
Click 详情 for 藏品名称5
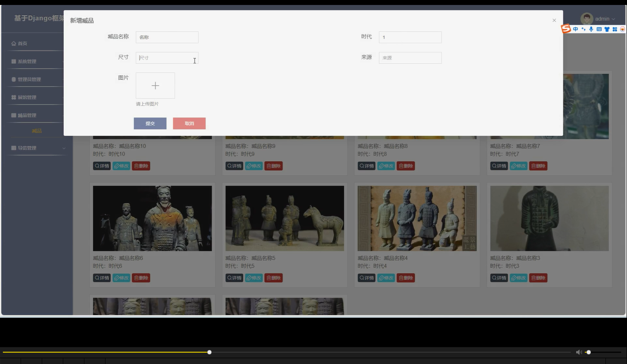(234, 278)
